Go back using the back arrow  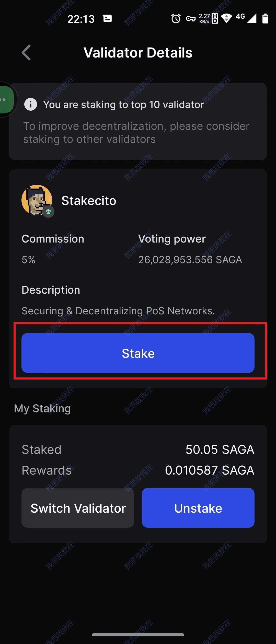tap(26, 53)
